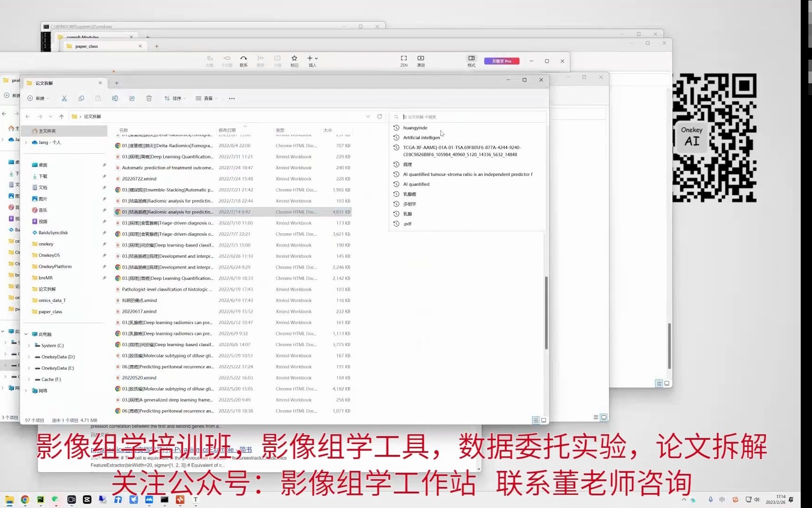Open recent locations chevron beside forward arrow
This screenshot has height=508, width=812.
point(50,116)
